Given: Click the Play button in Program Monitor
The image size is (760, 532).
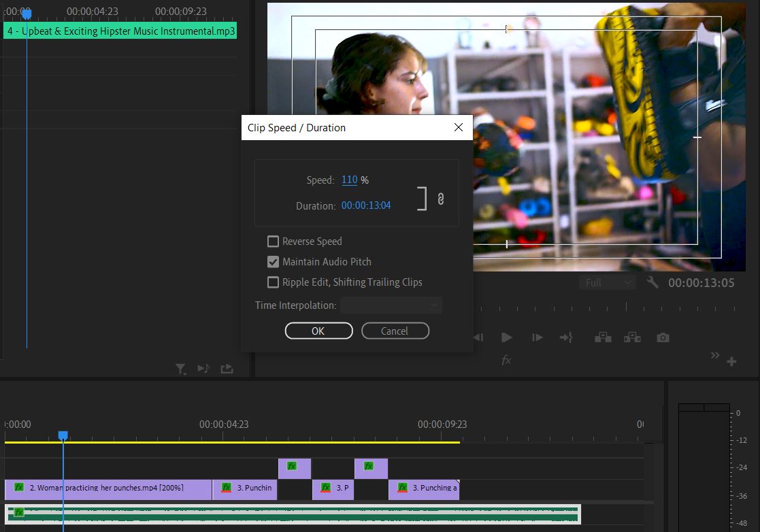Looking at the screenshot, I should [506, 337].
